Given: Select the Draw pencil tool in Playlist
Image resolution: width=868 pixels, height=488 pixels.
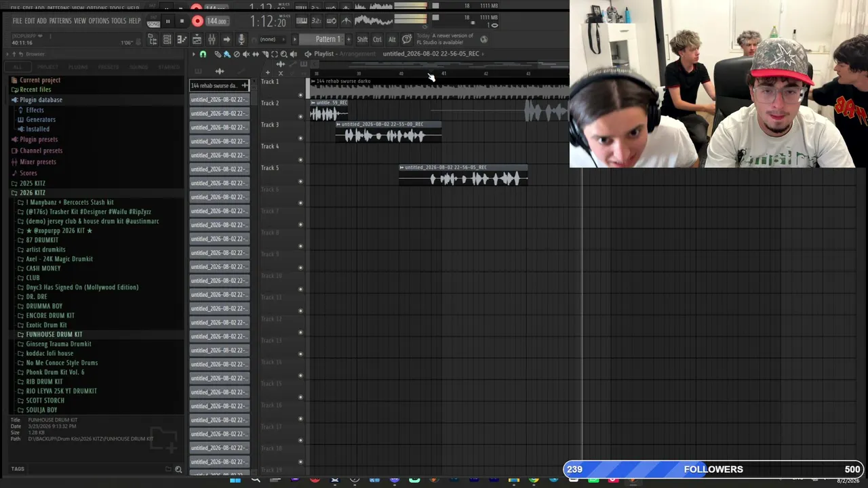Looking at the screenshot, I should pos(218,54).
